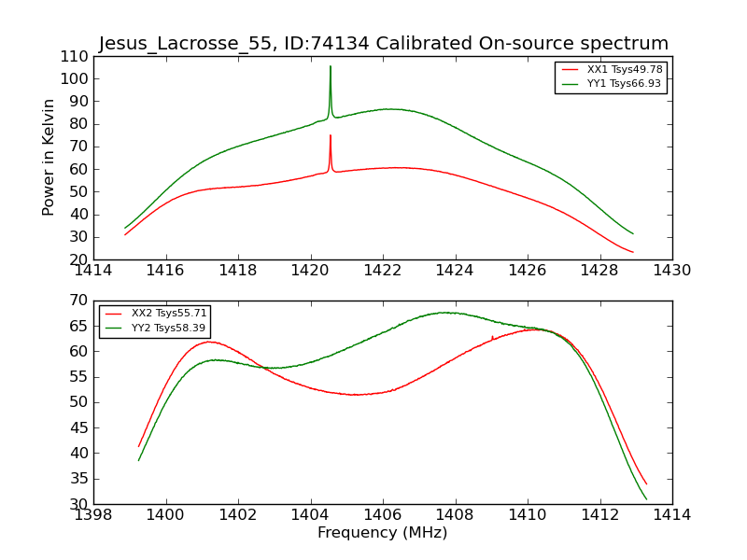Screen dimensions: 747x560
Task: Click the bottom plot y tick label "35"
Action: coord(78,479)
